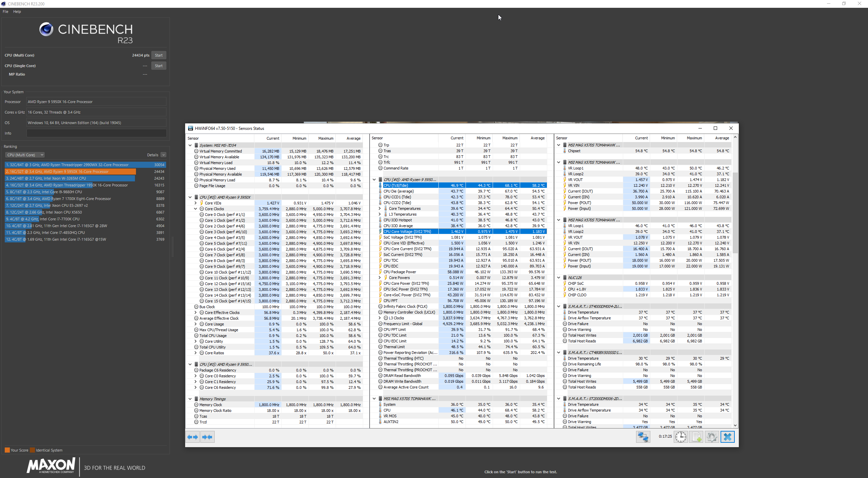This screenshot has width=868, height=478.
Task: Click the HWiNFO remote monitoring computers icon
Action: click(x=643, y=437)
